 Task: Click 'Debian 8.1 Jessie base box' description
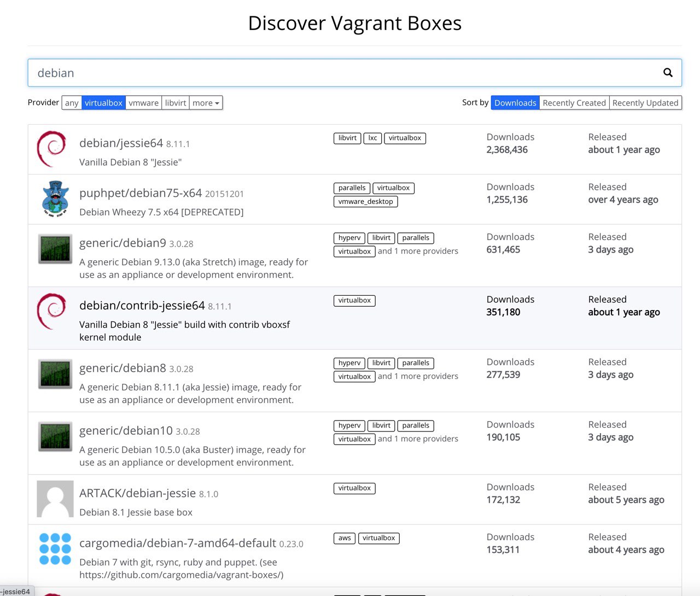pyautogui.click(x=136, y=512)
